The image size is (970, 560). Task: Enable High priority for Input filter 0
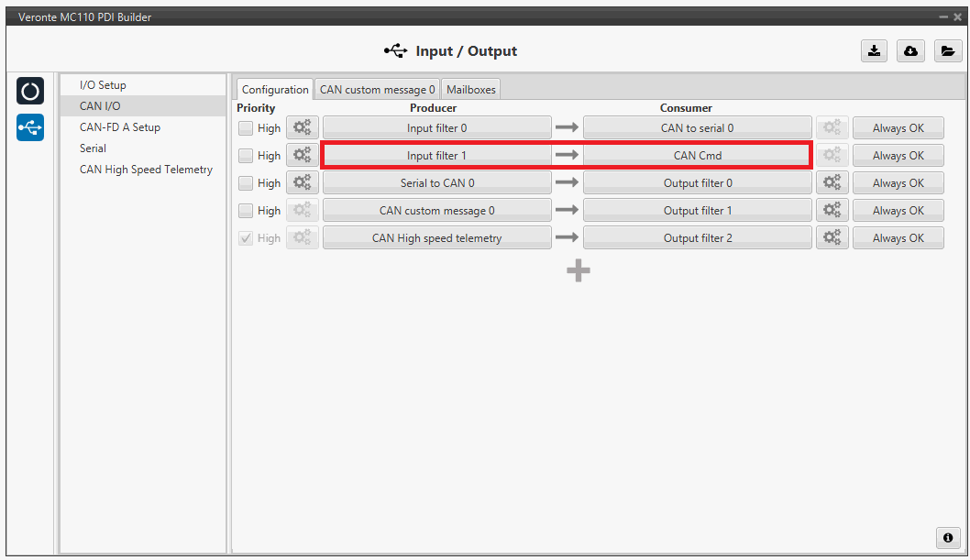point(246,128)
